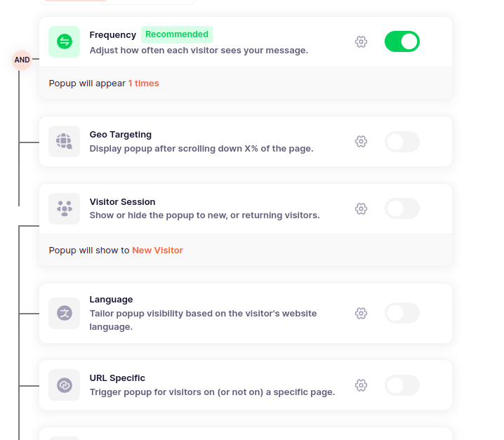Enable the Geo Targeting toggle

click(402, 142)
